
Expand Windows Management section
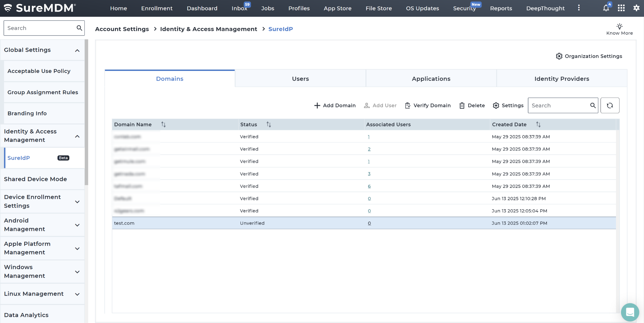pyautogui.click(x=77, y=272)
